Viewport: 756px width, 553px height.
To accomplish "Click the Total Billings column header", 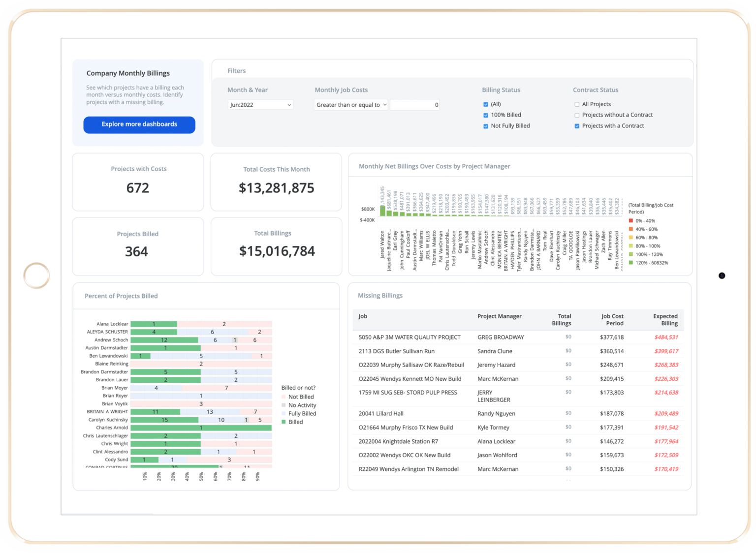I will (562, 320).
